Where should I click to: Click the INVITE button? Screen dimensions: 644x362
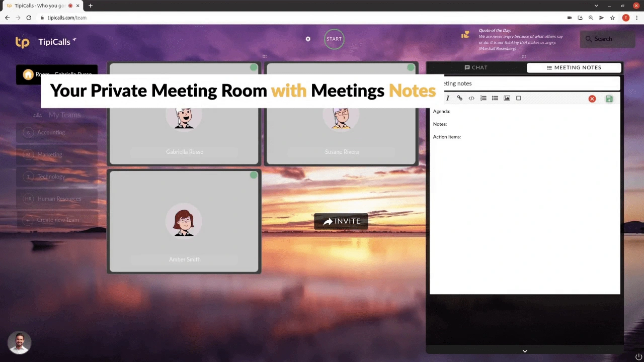tap(341, 221)
